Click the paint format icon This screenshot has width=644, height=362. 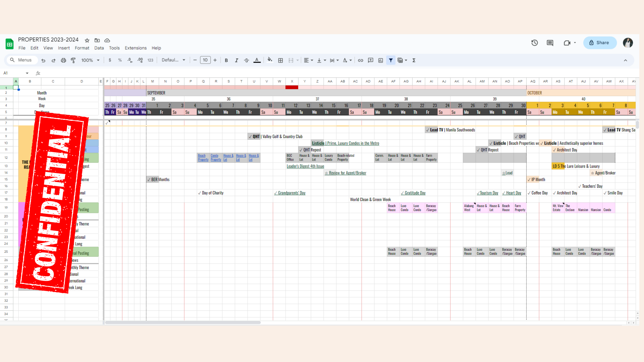click(73, 60)
